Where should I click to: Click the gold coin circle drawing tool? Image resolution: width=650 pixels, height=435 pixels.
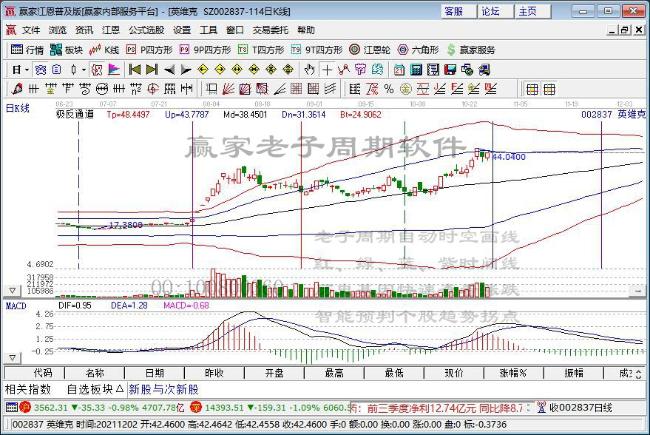point(405,89)
